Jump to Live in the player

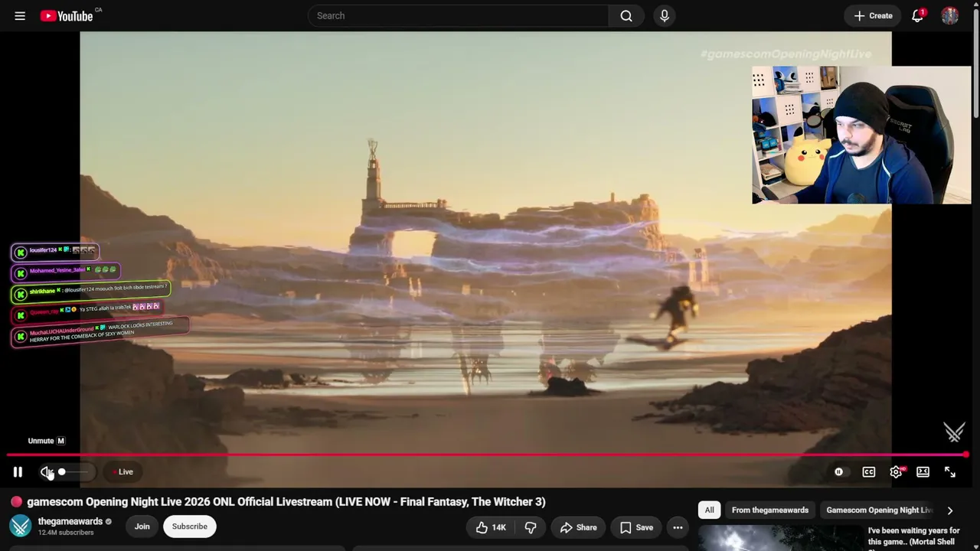122,472
